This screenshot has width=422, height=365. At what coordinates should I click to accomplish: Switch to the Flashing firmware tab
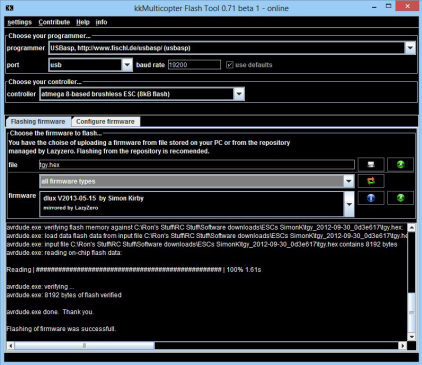pos(38,122)
